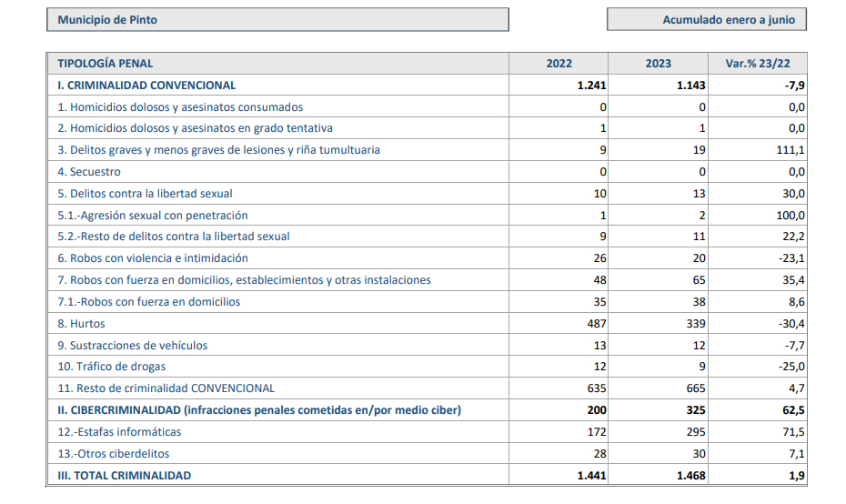
Task: Select the 4. Secuestro row label
Action: click(89, 172)
